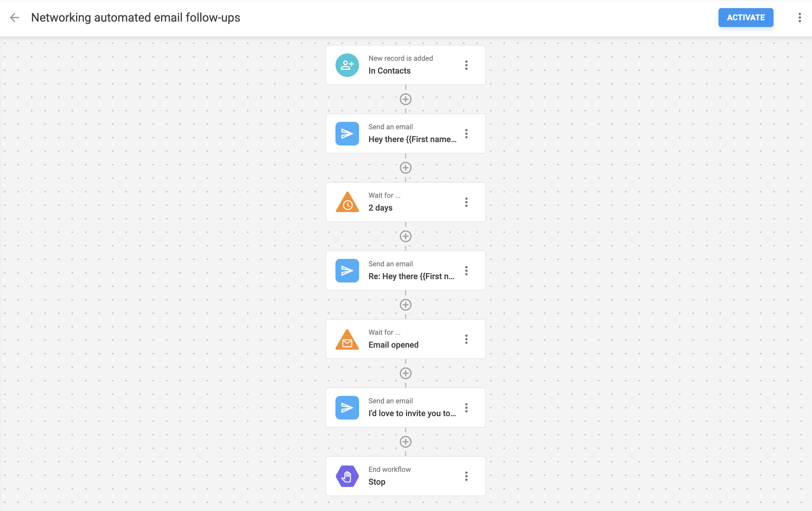Image resolution: width=812 pixels, height=511 pixels.
Task: Click the Email opened wait trigger icon
Action: [x=347, y=339]
